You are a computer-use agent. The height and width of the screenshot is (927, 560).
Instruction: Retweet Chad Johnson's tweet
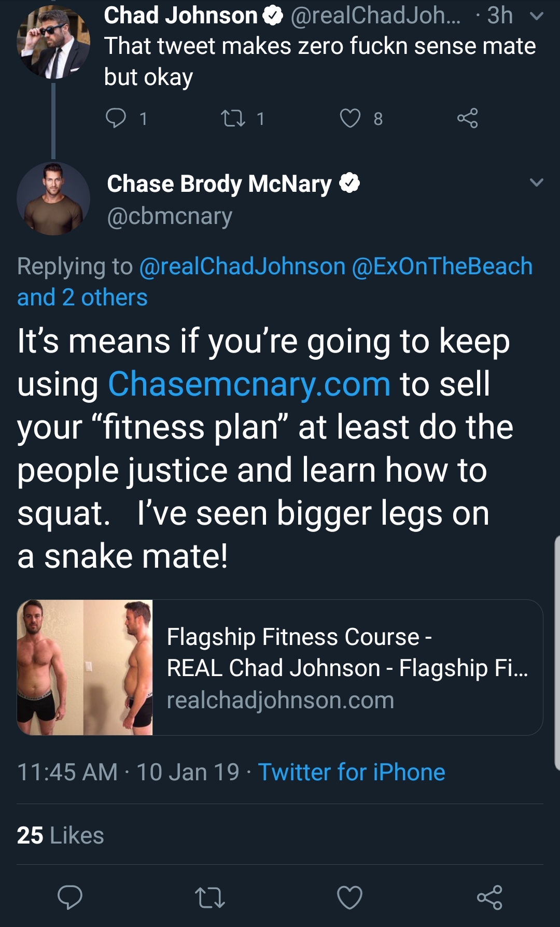pyautogui.click(x=233, y=118)
